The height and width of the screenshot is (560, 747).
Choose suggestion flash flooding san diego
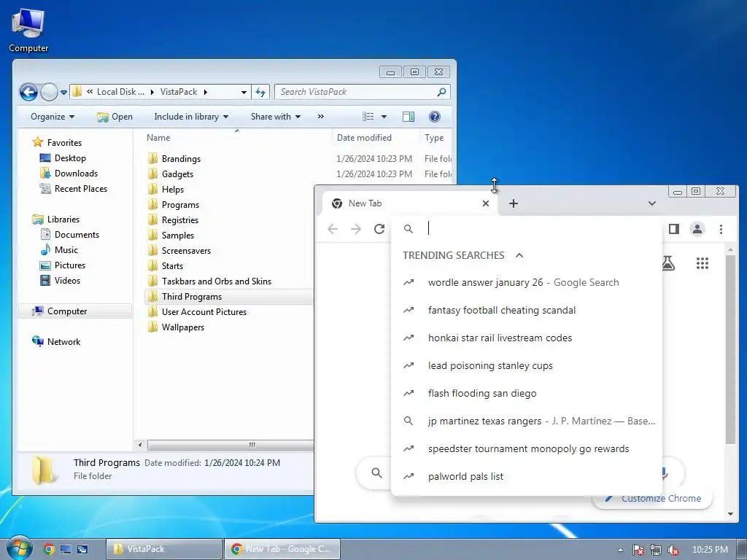click(x=527, y=393)
